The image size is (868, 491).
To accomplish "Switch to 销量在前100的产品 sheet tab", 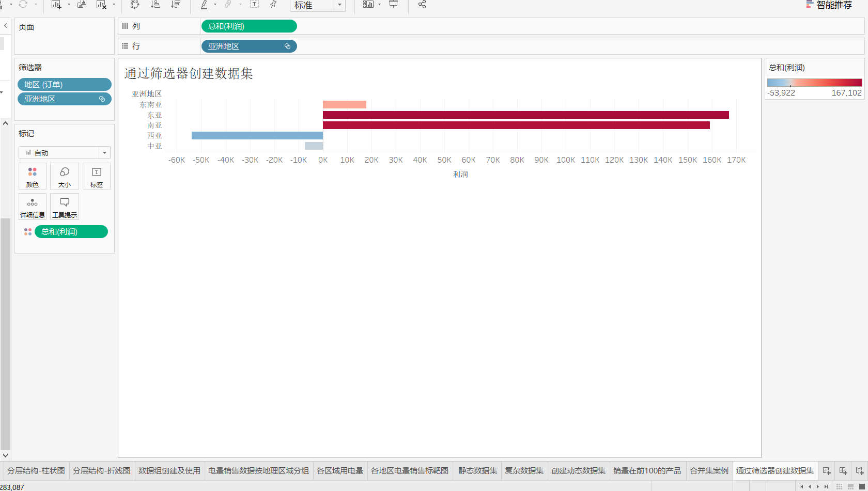I will point(647,471).
